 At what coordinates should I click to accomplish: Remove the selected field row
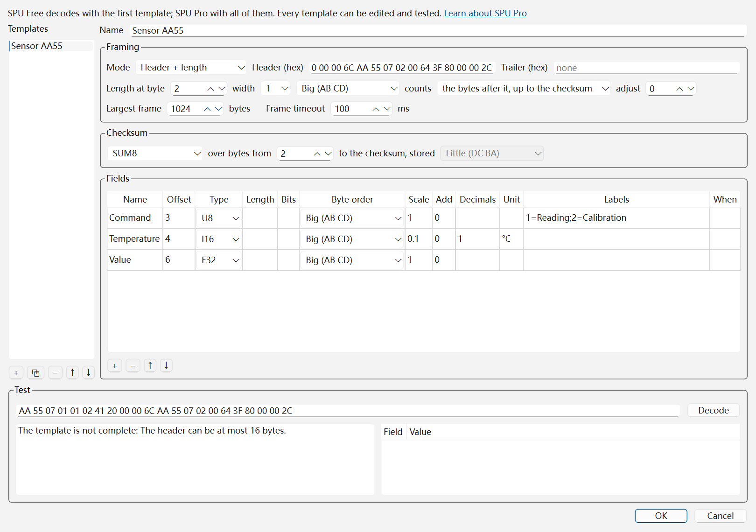[x=133, y=365]
